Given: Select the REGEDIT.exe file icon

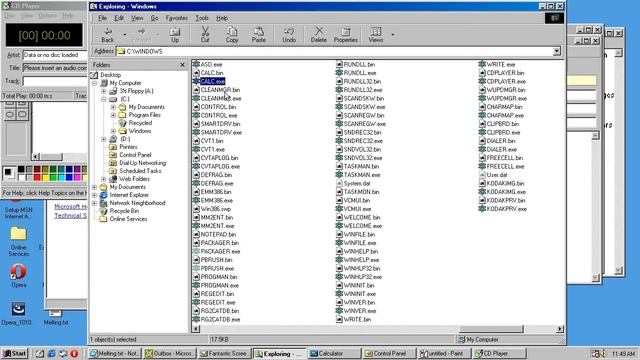Looking at the screenshot, I should tap(196, 302).
